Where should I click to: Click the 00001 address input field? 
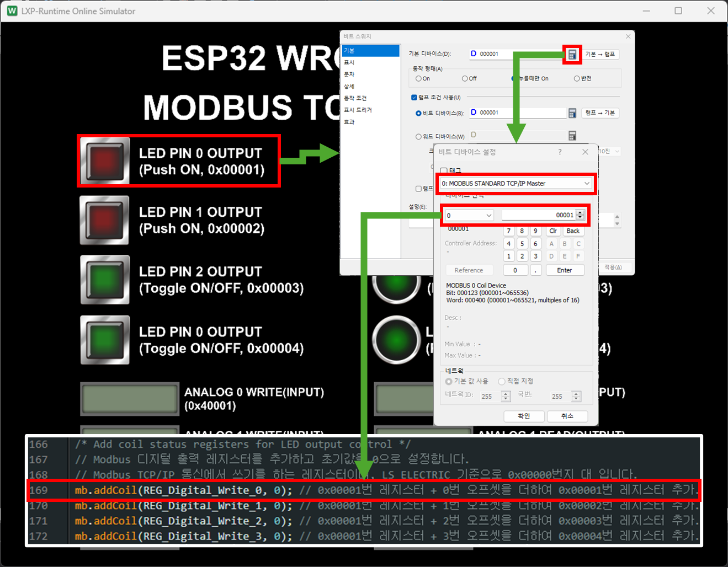(539, 215)
